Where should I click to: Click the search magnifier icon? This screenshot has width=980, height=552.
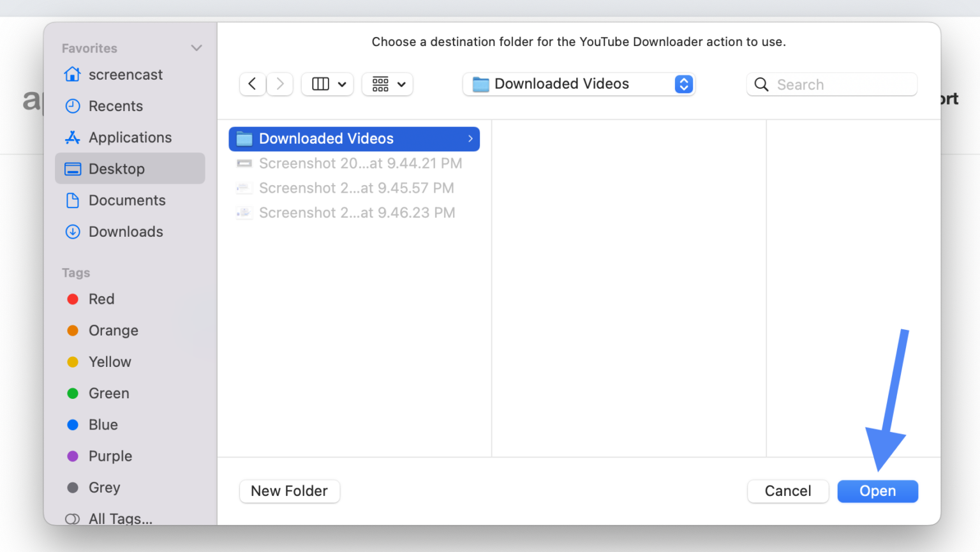(761, 84)
